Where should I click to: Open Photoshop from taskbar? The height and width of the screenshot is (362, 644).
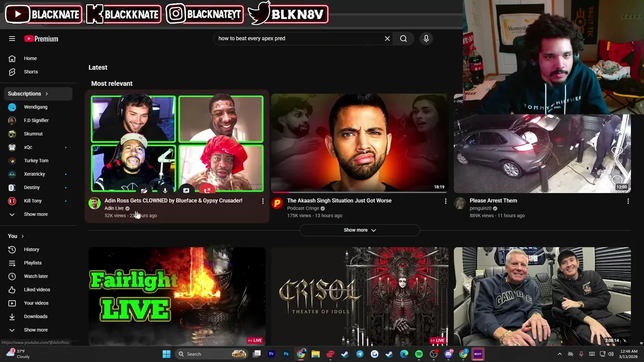286,354
